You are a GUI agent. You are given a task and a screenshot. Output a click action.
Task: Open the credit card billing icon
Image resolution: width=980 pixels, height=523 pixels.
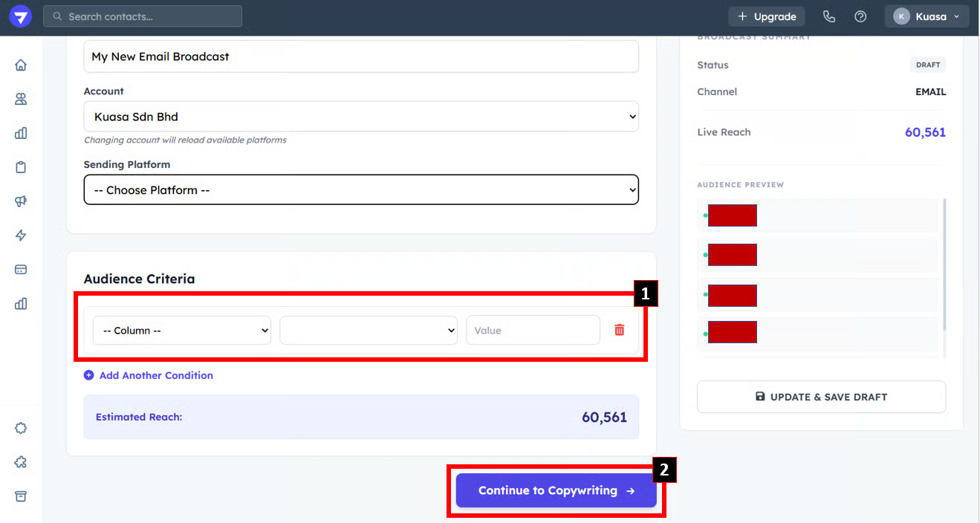point(21,270)
